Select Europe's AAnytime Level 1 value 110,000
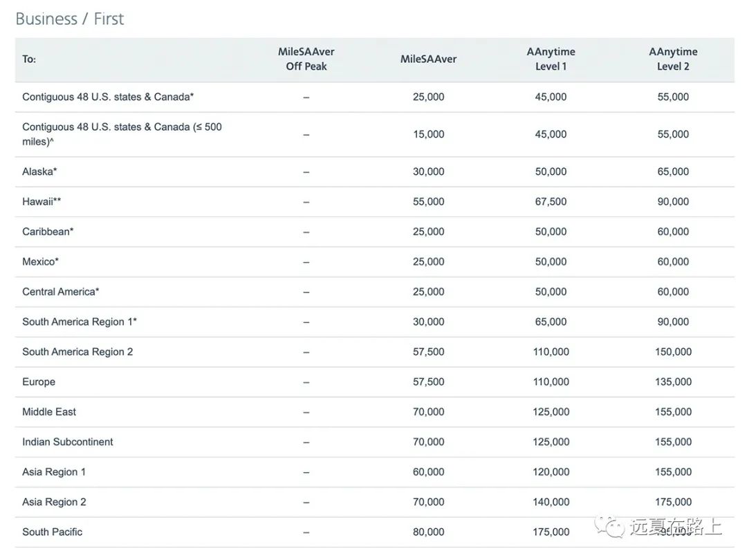 (551, 382)
